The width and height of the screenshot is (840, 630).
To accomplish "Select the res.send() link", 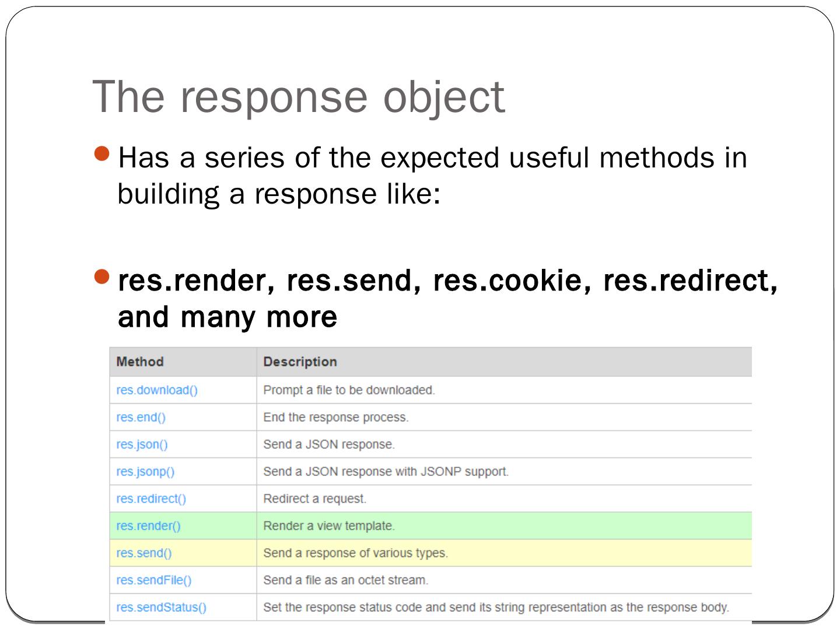I will [143, 553].
